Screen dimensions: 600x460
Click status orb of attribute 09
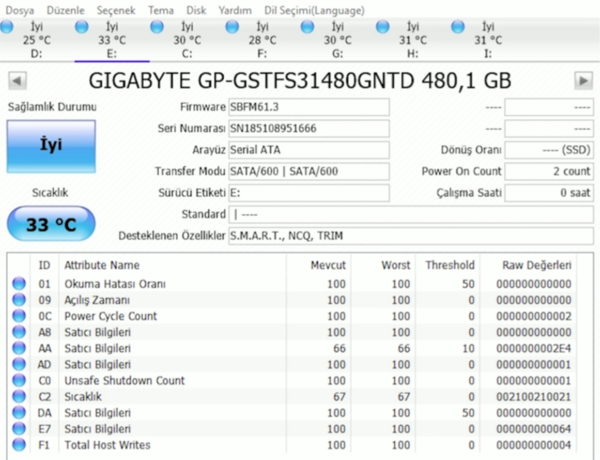click(19, 300)
